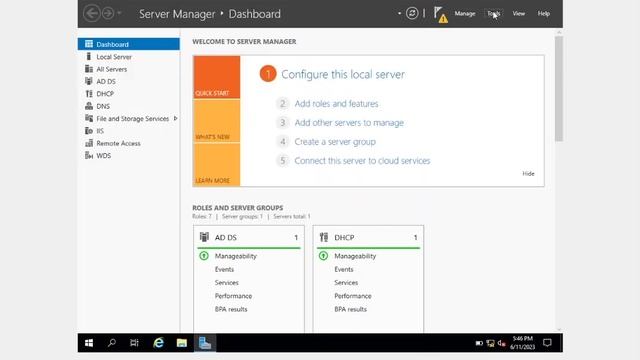The width and height of the screenshot is (640, 360).
Task: Open the WHAT'S NEW tile
Action: coord(217,121)
